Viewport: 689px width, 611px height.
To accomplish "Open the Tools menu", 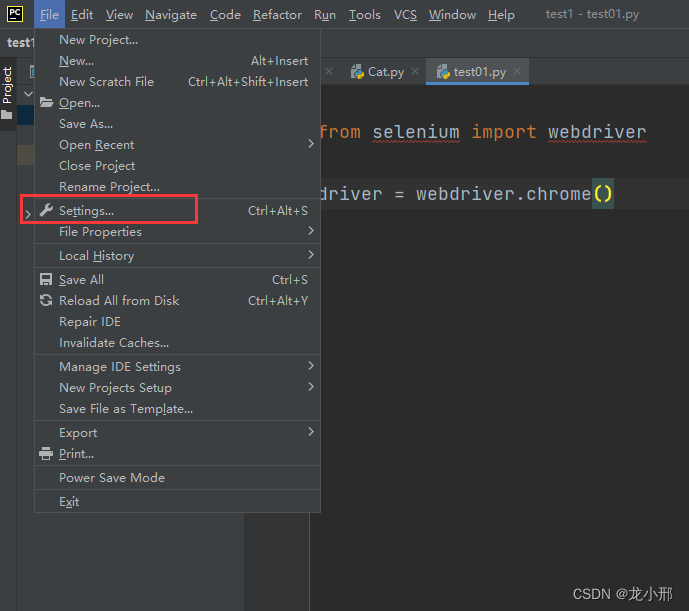I will tap(364, 15).
